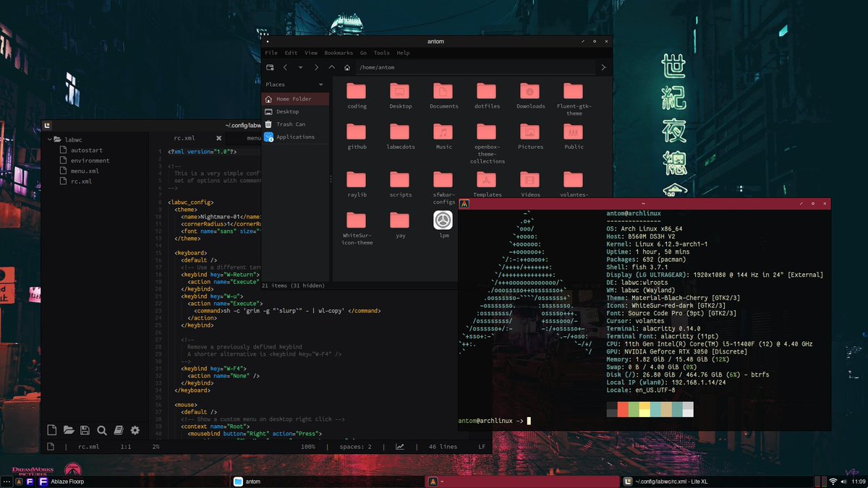868x488 pixels.
Task: Open the Go menu in file manager
Action: tap(363, 53)
